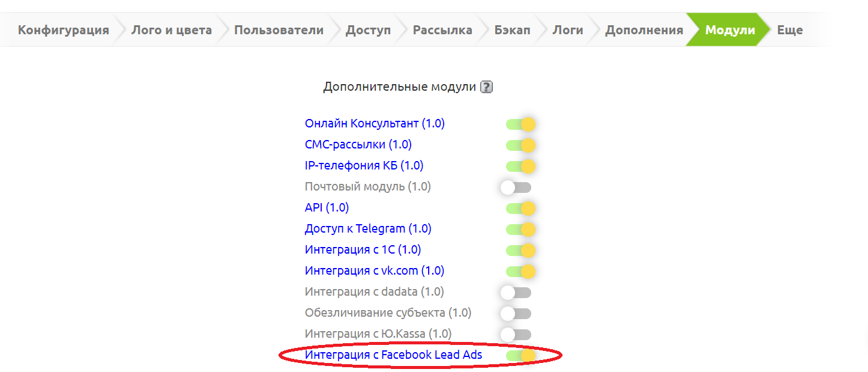
Task: Turn on Обезличивание субъекта toggle
Action: 516,314
